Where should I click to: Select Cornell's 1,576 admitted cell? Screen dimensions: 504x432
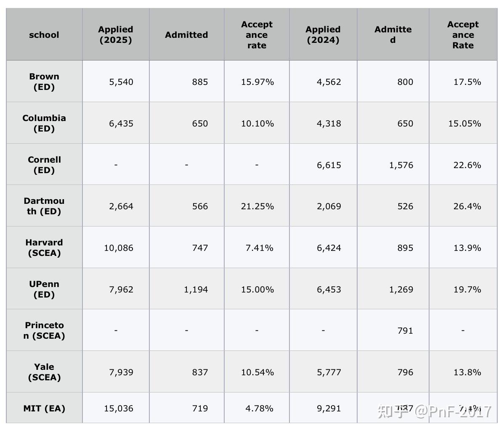401,165
